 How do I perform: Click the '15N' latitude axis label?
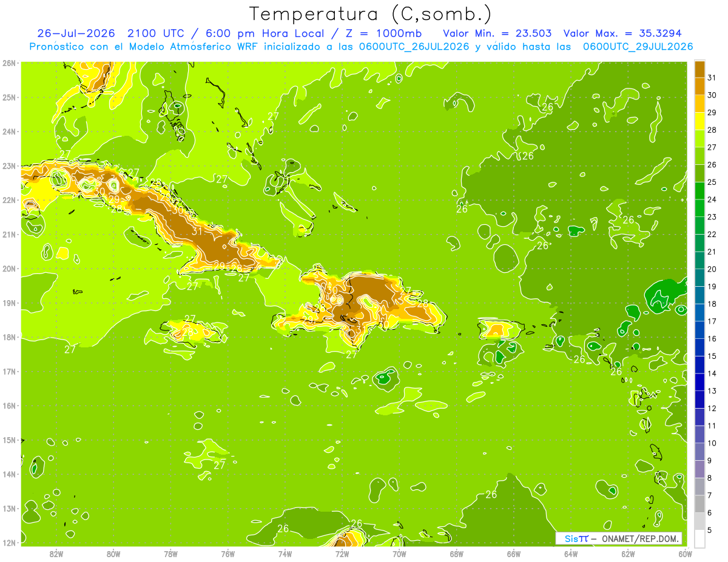[9, 440]
